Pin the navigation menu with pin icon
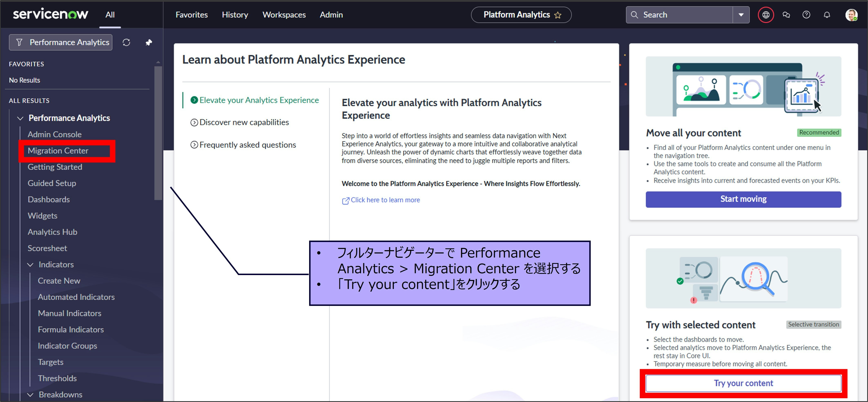Image resolution: width=868 pixels, height=402 pixels. (149, 42)
